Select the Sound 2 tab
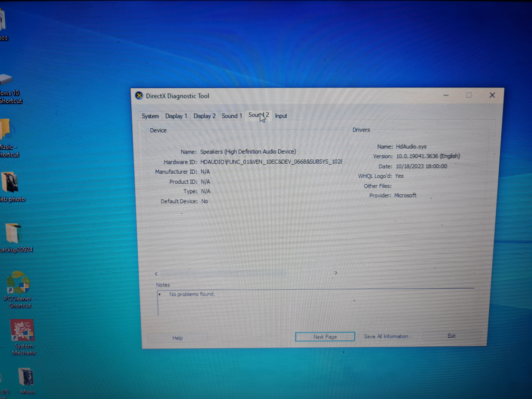The height and width of the screenshot is (399, 532). [x=259, y=115]
